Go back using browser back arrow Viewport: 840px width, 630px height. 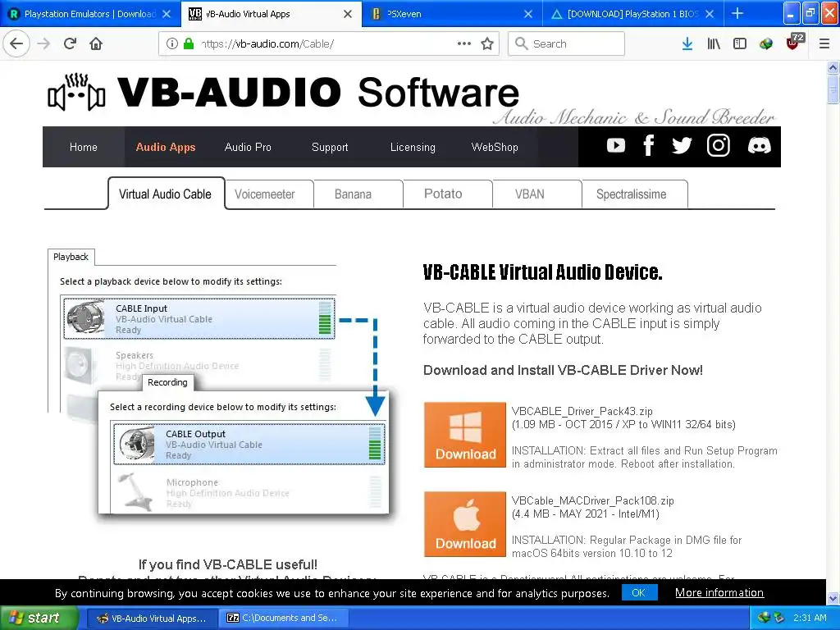tap(16, 43)
